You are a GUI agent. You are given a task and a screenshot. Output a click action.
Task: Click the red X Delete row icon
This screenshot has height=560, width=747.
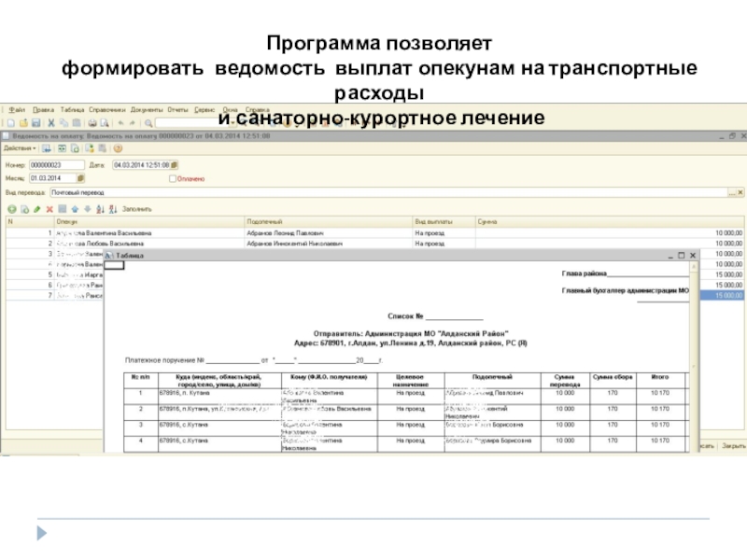(49, 209)
